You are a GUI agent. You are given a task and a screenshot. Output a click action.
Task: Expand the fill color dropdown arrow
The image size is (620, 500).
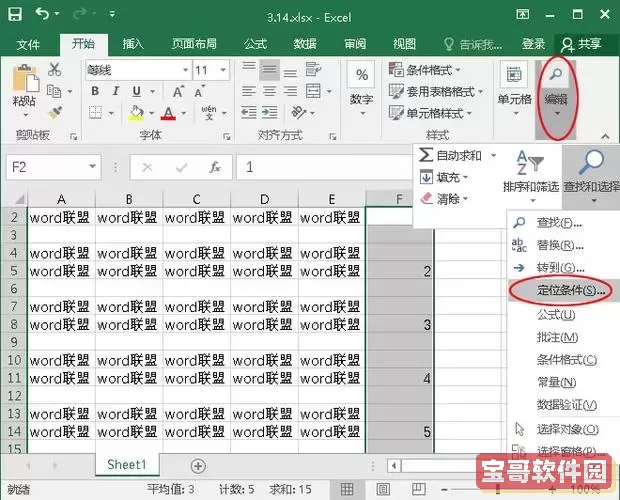tap(151, 113)
